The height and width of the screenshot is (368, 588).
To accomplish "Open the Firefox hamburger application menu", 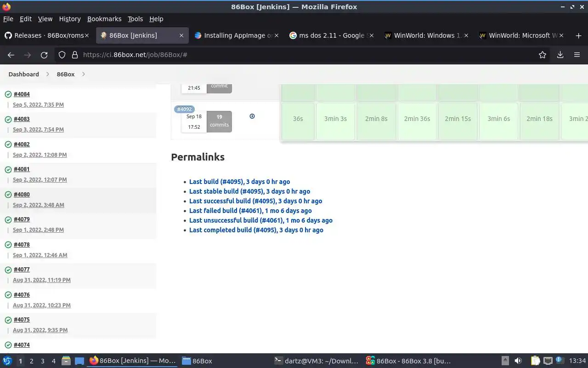I will [577, 55].
